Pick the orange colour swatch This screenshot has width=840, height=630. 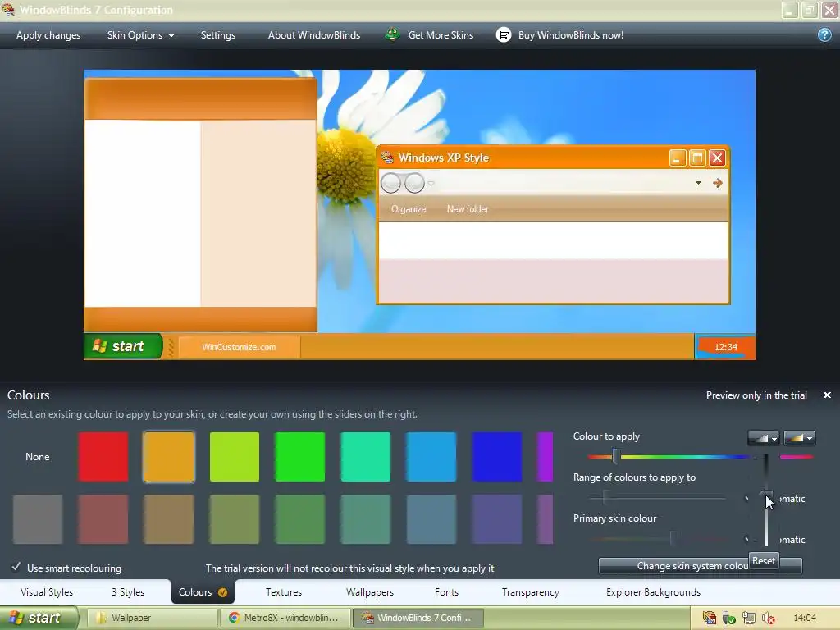pyautogui.click(x=169, y=456)
